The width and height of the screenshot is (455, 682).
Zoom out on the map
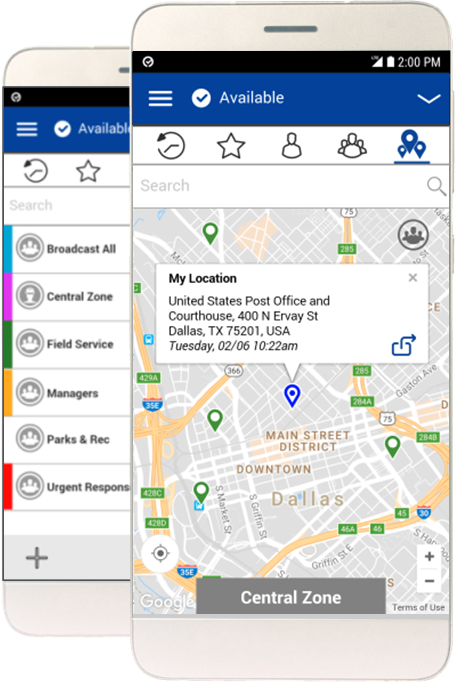tap(429, 581)
